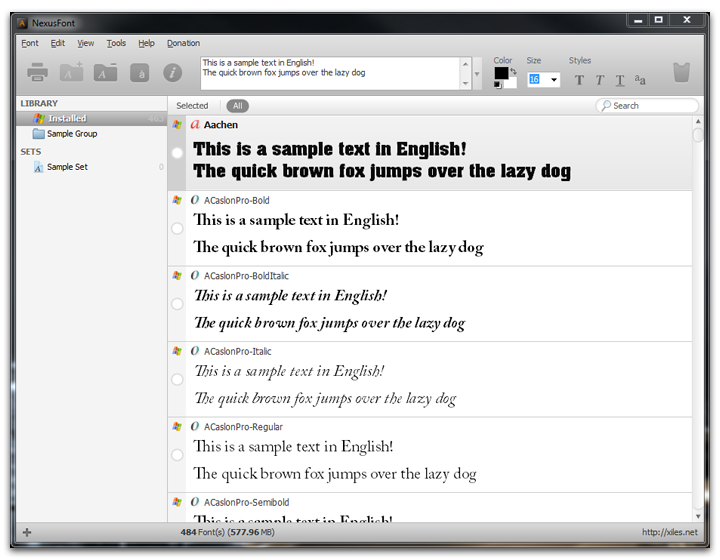Click sample text box scroll down arrow
The height and width of the screenshot is (560, 720).
[465, 83]
